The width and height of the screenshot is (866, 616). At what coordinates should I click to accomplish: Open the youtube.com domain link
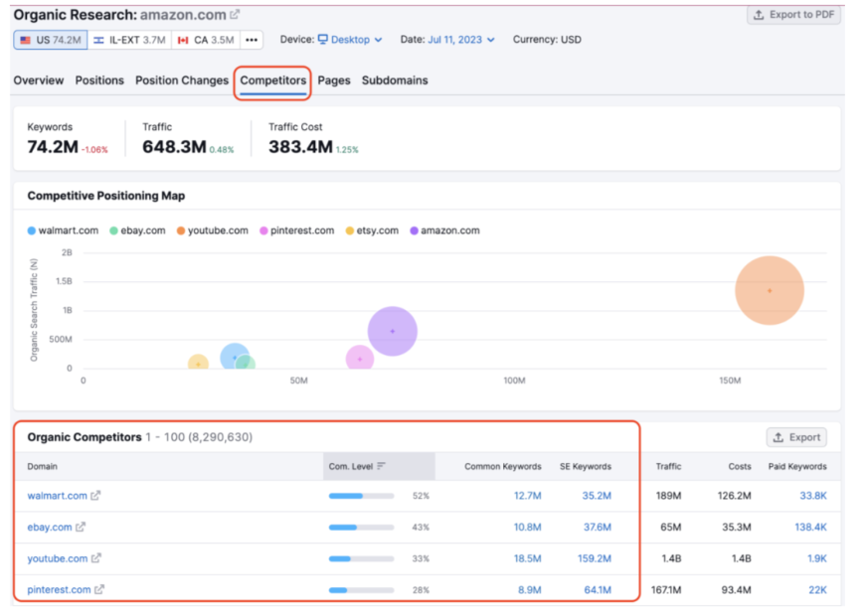tap(58, 558)
